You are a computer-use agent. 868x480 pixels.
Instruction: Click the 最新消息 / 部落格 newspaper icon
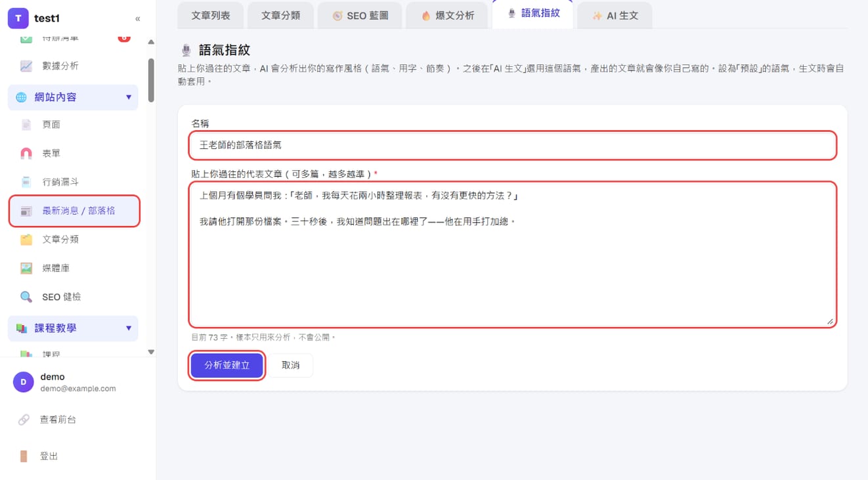point(26,211)
